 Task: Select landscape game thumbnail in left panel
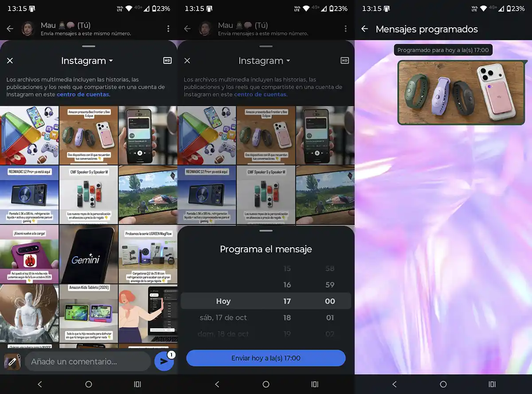tap(148, 195)
